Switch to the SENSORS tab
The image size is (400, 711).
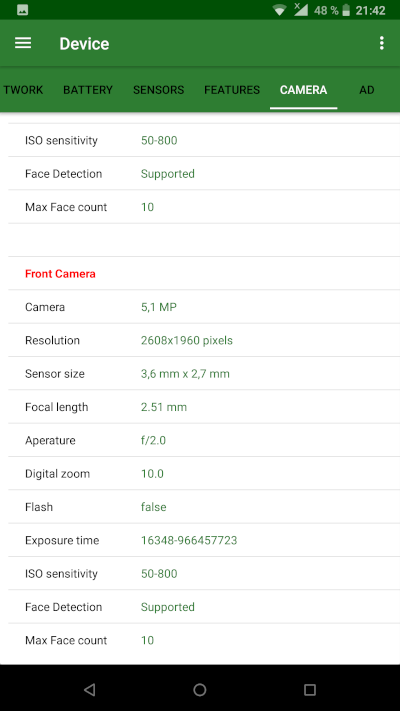159,90
